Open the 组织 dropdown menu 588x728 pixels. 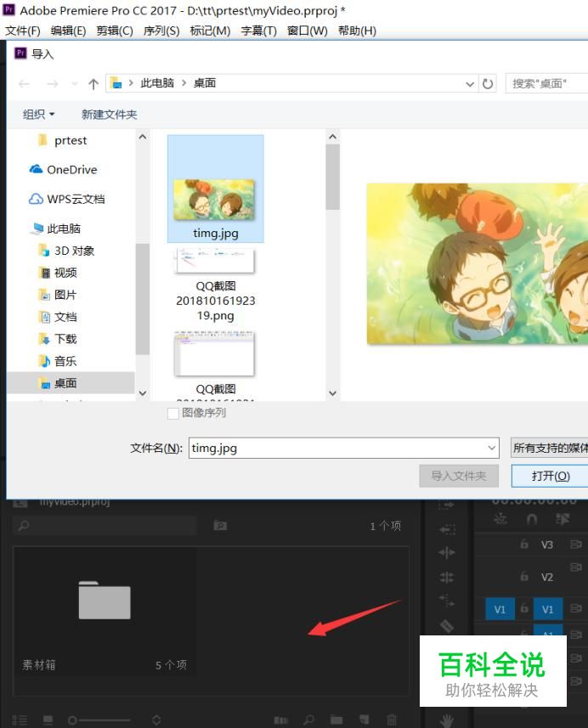[38, 114]
